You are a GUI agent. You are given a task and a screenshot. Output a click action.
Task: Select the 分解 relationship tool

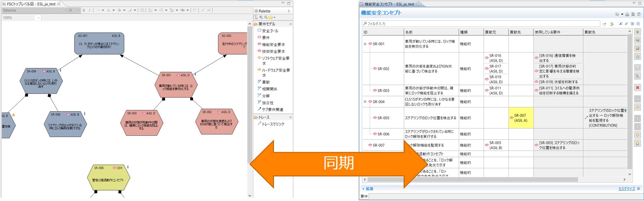point(265,96)
